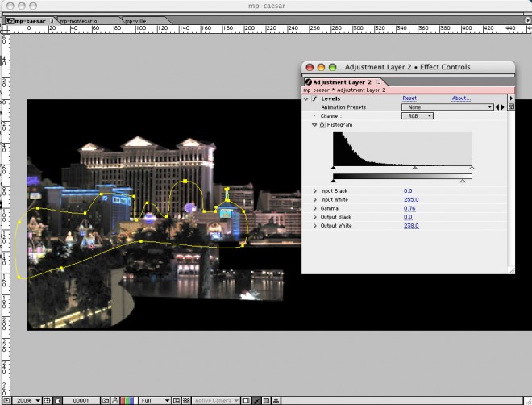The width and height of the screenshot is (532, 405).
Task: Click the snapshot camera icon
Action: tap(106, 400)
